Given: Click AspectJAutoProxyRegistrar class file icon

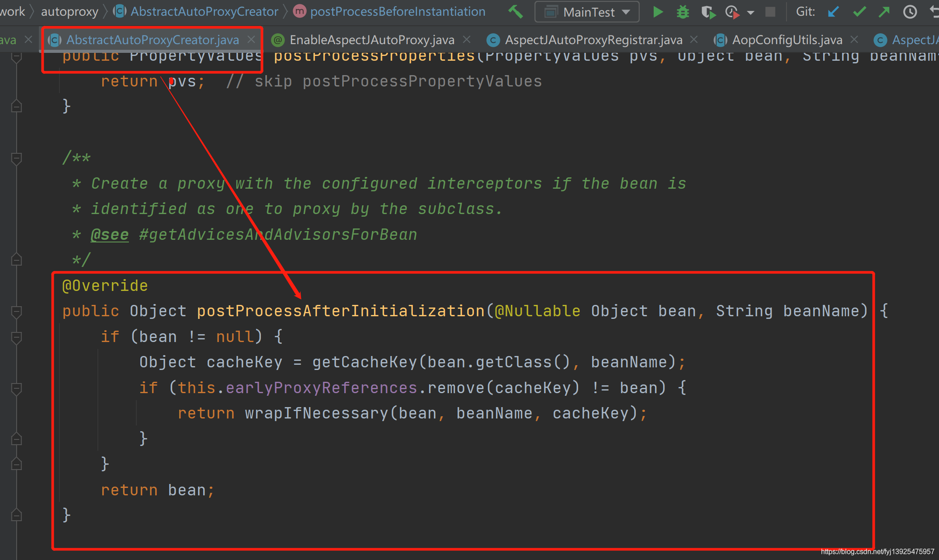Looking at the screenshot, I should pos(493,40).
